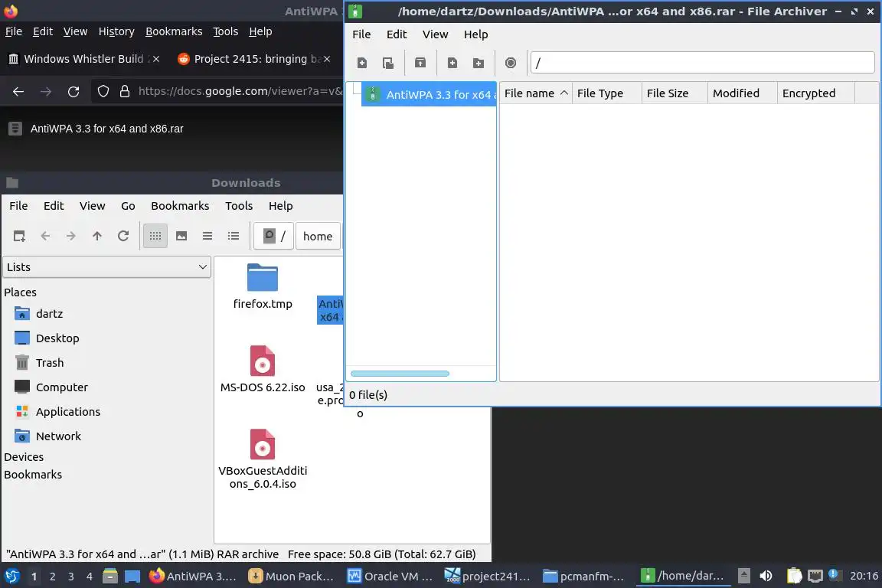Click the root / path button in file manager
Viewport: 882px width, 588px height.
click(x=274, y=237)
